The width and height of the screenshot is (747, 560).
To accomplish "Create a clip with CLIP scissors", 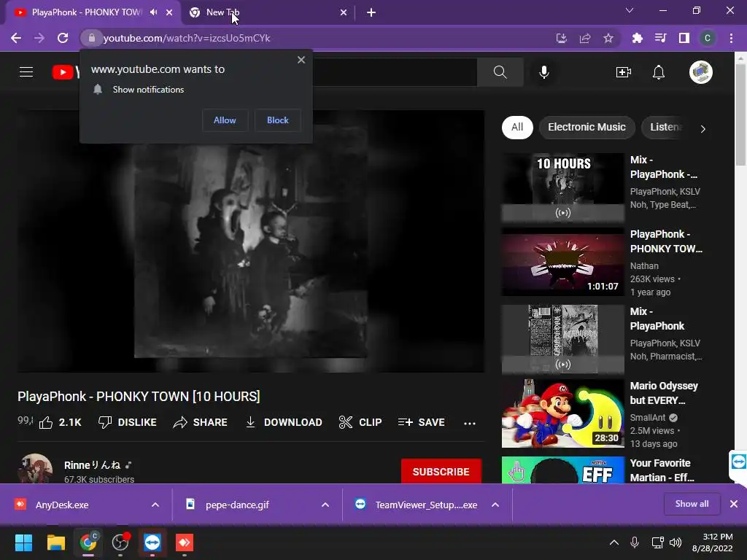I will (360, 422).
